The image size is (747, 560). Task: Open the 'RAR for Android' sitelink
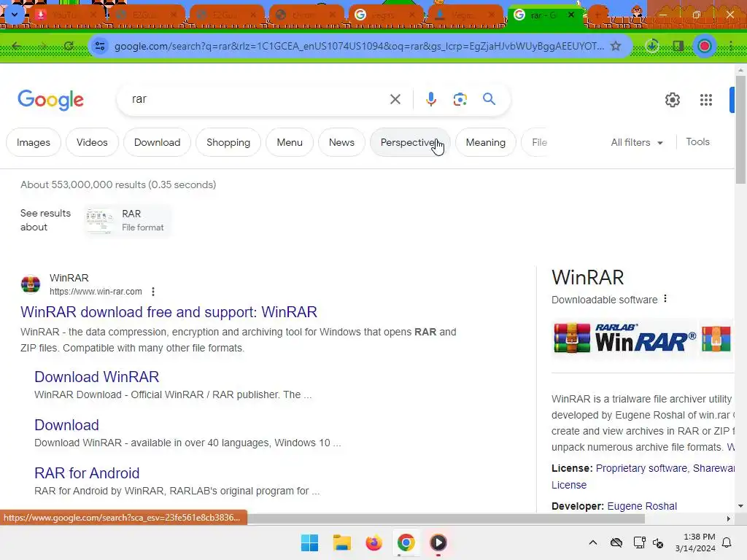click(87, 472)
